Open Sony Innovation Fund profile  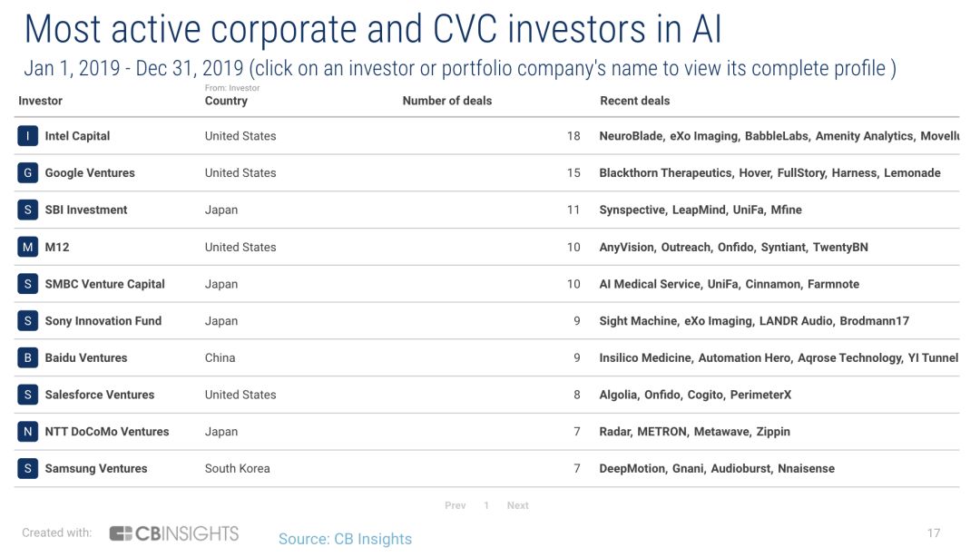pyautogui.click(x=103, y=321)
